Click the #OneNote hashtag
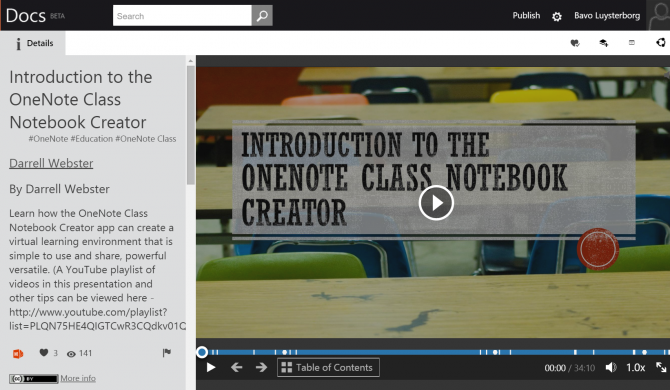Viewport: 670px width, 390px height. tap(48, 138)
